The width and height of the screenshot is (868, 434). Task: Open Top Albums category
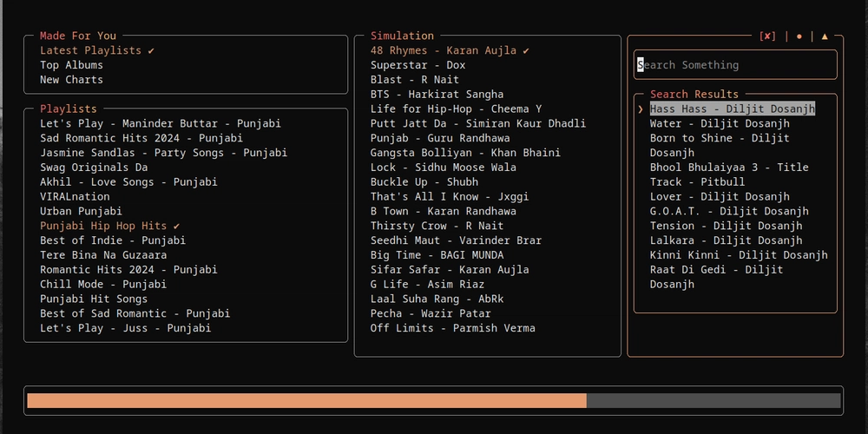pos(71,65)
